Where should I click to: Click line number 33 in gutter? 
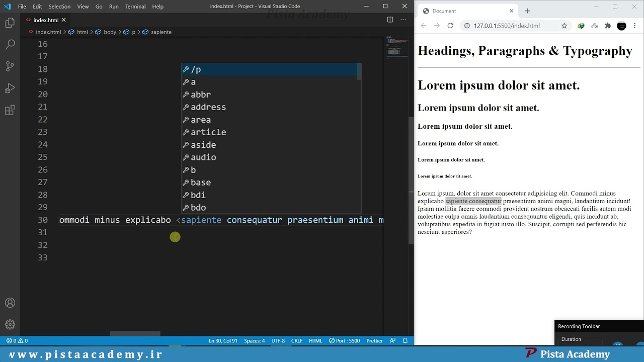pyautogui.click(x=42, y=258)
